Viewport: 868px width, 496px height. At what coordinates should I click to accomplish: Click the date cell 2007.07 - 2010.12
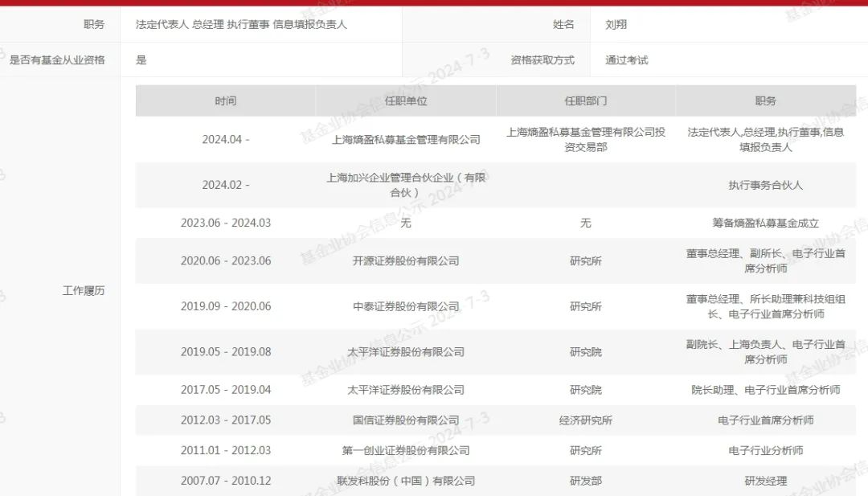(x=226, y=481)
